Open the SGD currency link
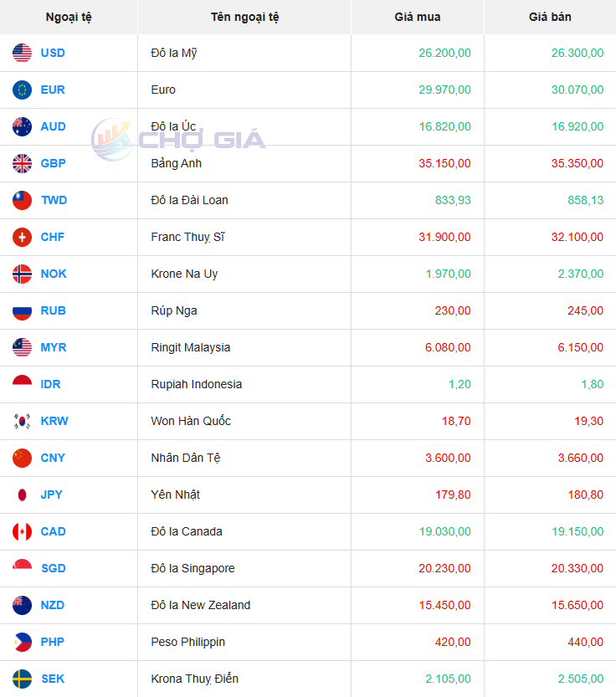Viewport: 616px width, 697px height. click(x=54, y=568)
